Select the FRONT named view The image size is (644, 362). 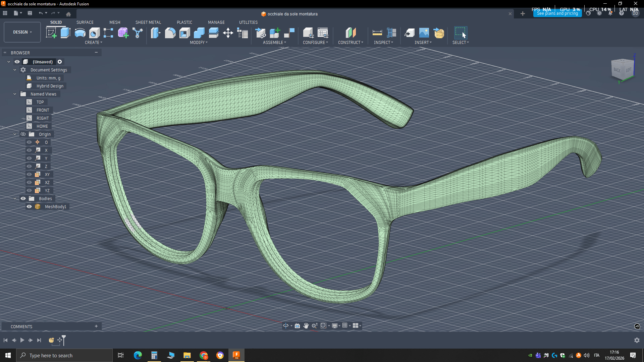tap(43, 110)
